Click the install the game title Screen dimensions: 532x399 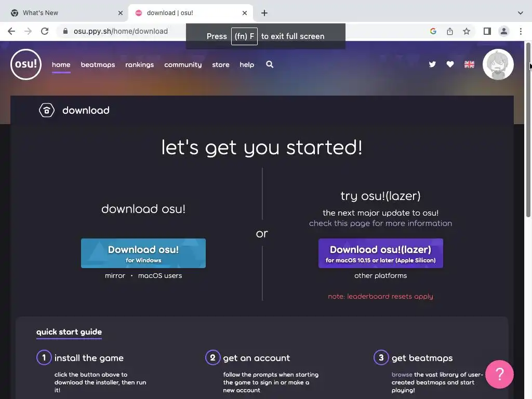[89, 358]
